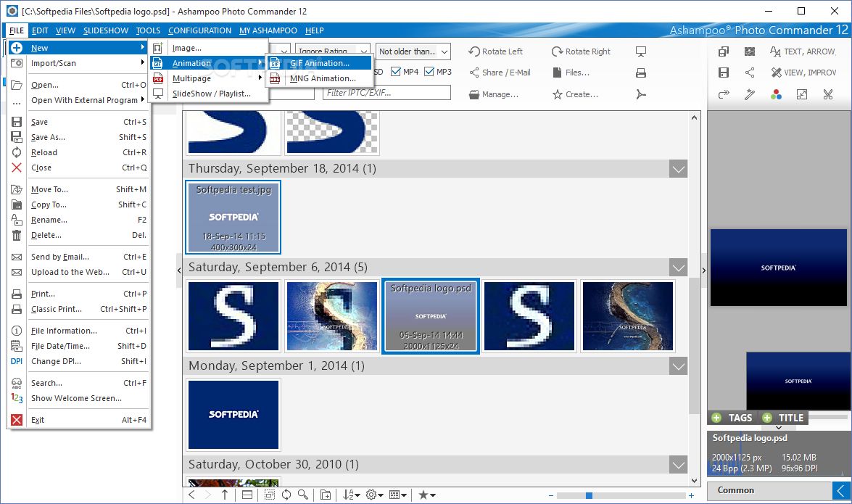Click the save-all icon in the right panel
This screenshot has height=504, width=852.
tap(723, 51)
